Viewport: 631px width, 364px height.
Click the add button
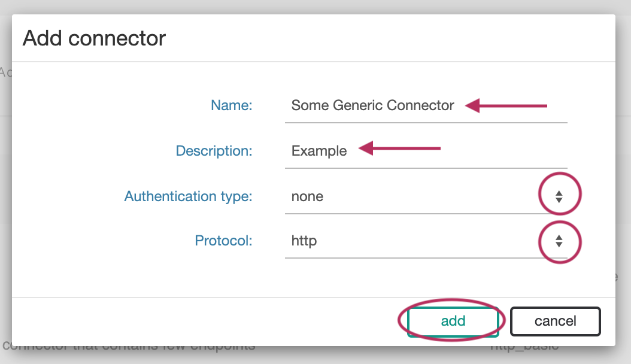point(453,321)
